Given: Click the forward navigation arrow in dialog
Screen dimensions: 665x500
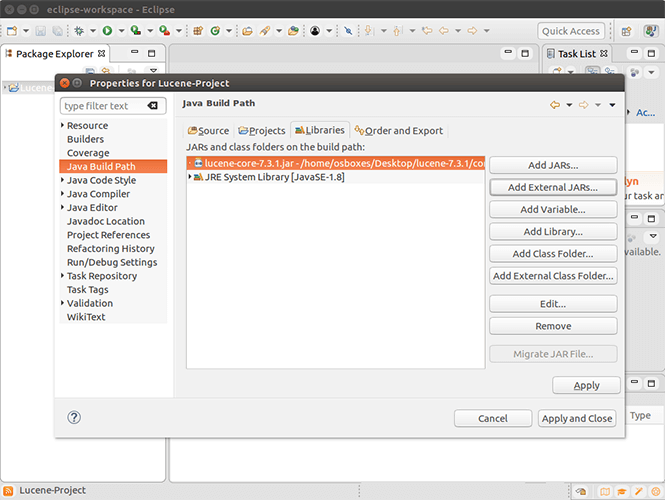Looking at the screenshot, I should [x=583, y=105].
